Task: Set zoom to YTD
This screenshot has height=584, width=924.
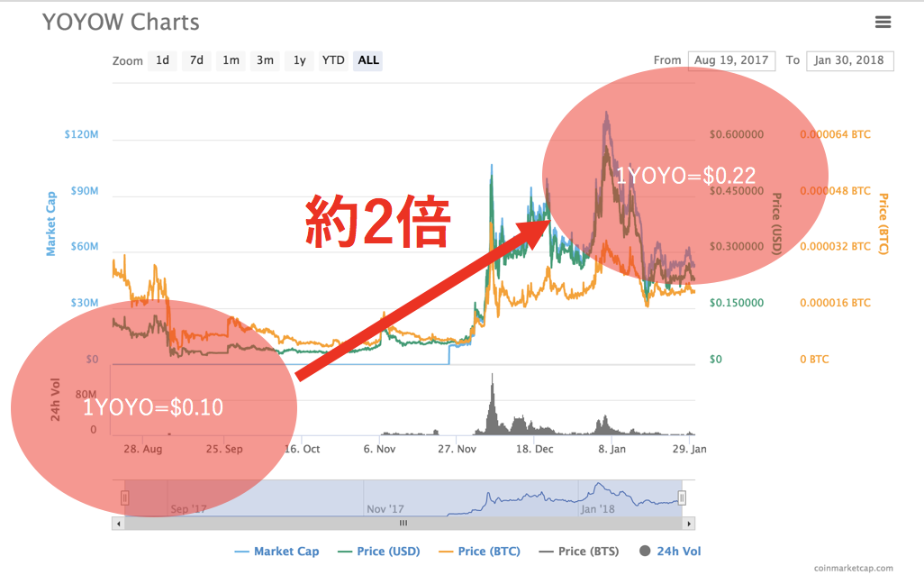Action: click(x=333, y=60)
